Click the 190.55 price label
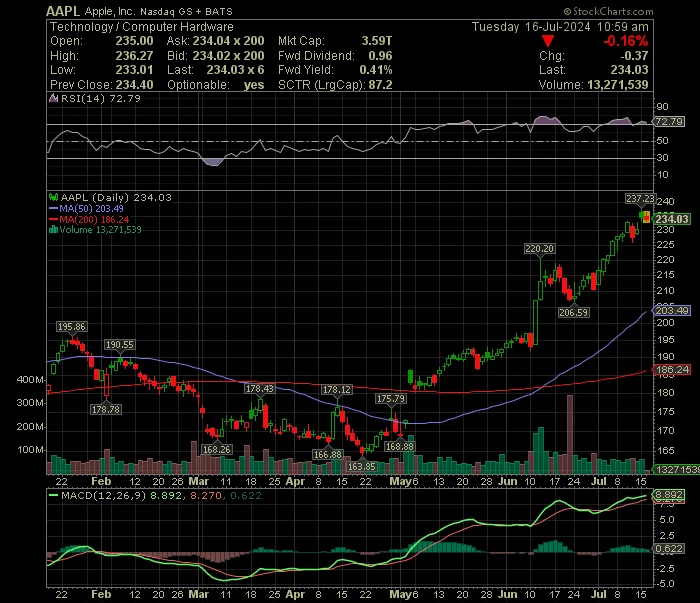 119,345
